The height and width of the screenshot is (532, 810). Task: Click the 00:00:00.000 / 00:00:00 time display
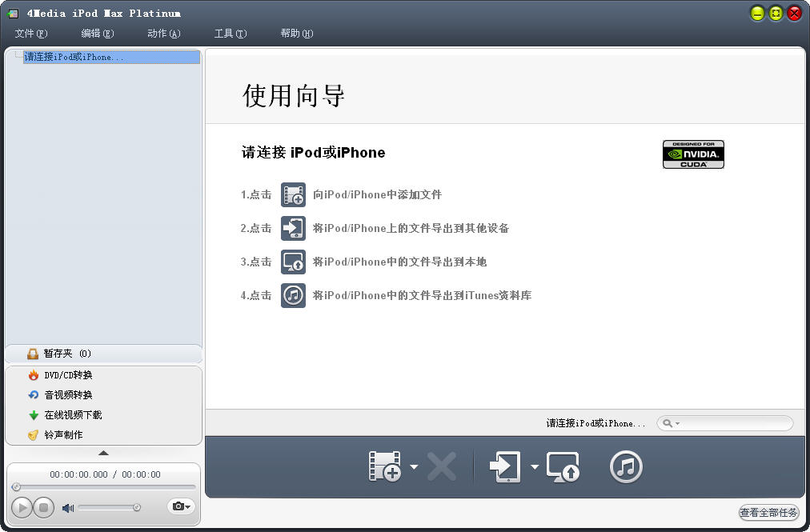tap(105, 474)
